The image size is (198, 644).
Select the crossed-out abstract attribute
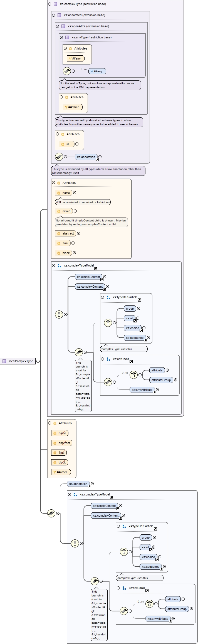62,443
